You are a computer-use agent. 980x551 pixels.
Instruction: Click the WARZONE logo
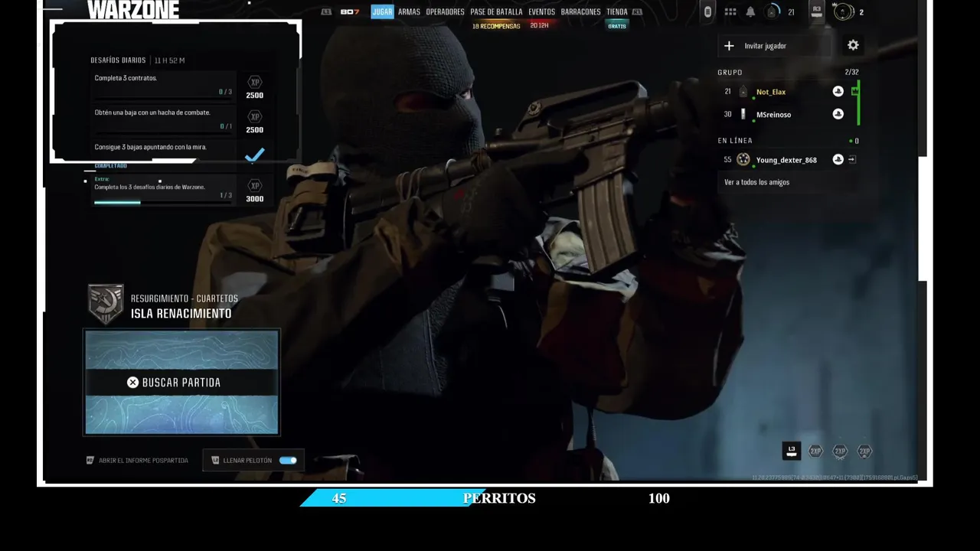[133, 9]
